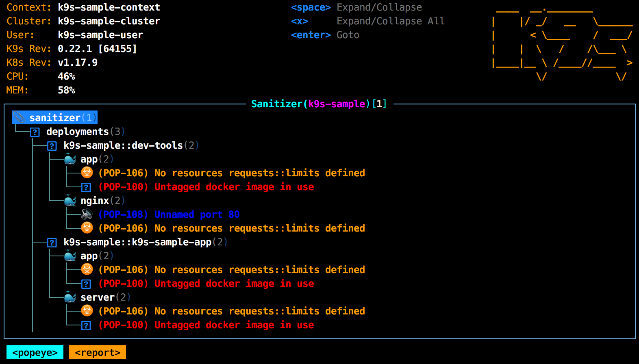Collapse the k9s-sample::dev-tools(2) node
The height and width of the screenshot is (364, 639).
131,145
